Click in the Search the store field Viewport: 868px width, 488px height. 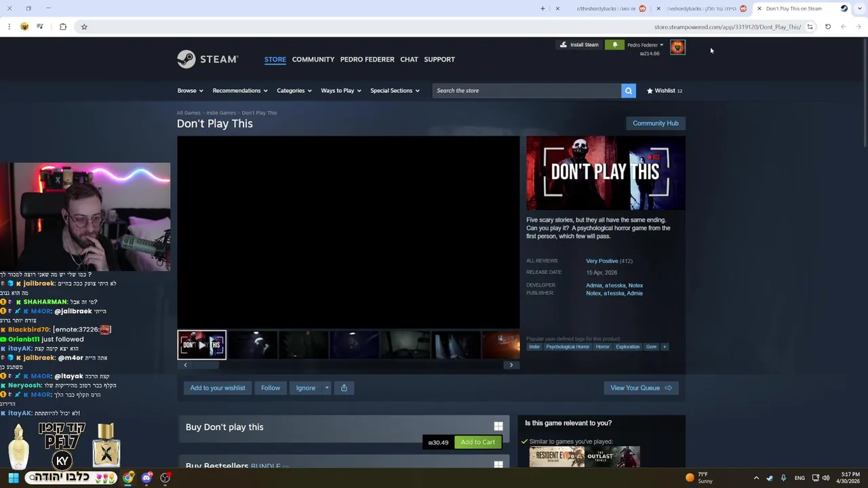tap(527, 90)
